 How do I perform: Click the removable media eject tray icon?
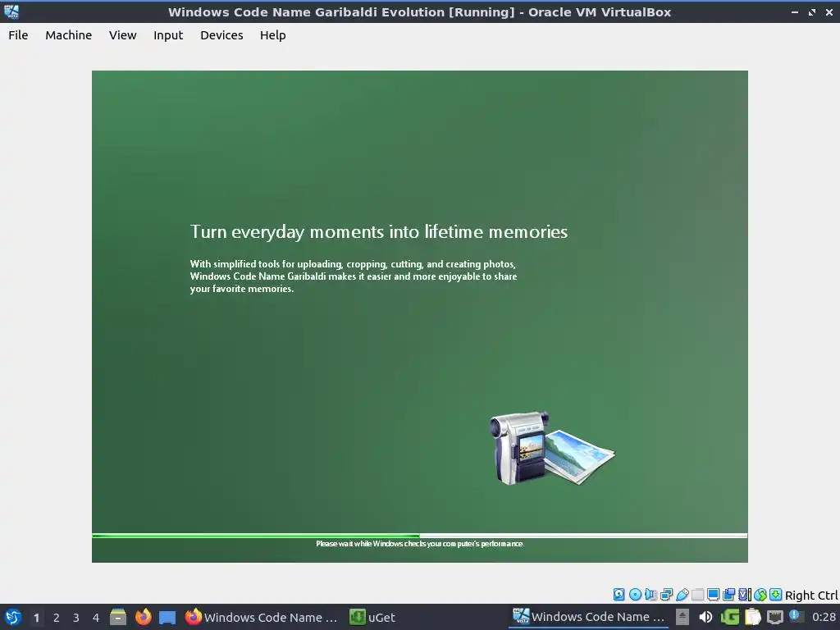click(x=682, y=617)
